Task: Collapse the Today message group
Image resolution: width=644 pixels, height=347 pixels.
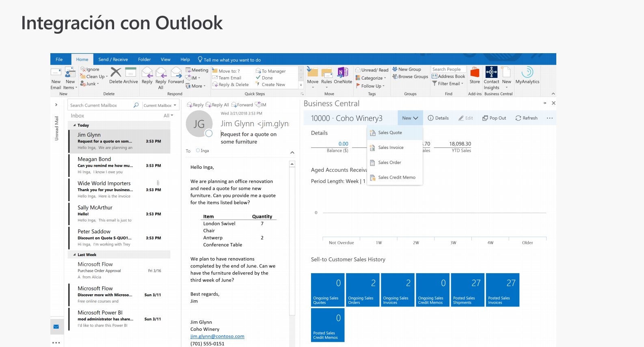Action: point(74,125)
